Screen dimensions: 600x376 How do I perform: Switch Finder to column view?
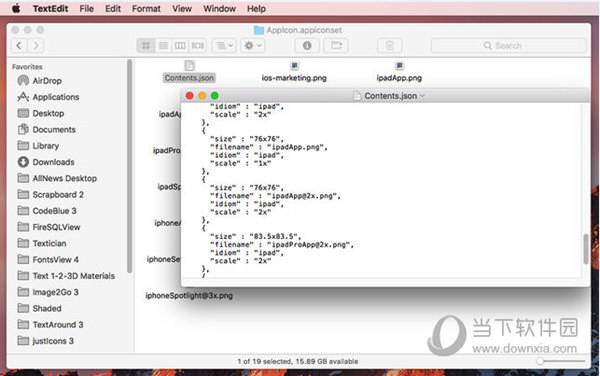point(180,46)
